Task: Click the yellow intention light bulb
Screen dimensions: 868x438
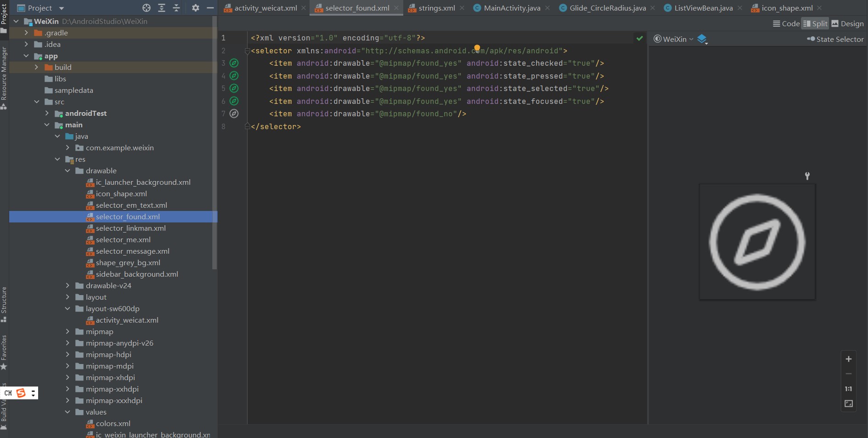Action: (x=477, y=48)
